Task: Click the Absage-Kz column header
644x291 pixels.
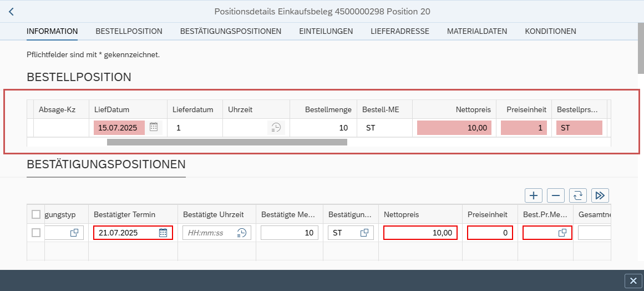Action: pos(61,109)
